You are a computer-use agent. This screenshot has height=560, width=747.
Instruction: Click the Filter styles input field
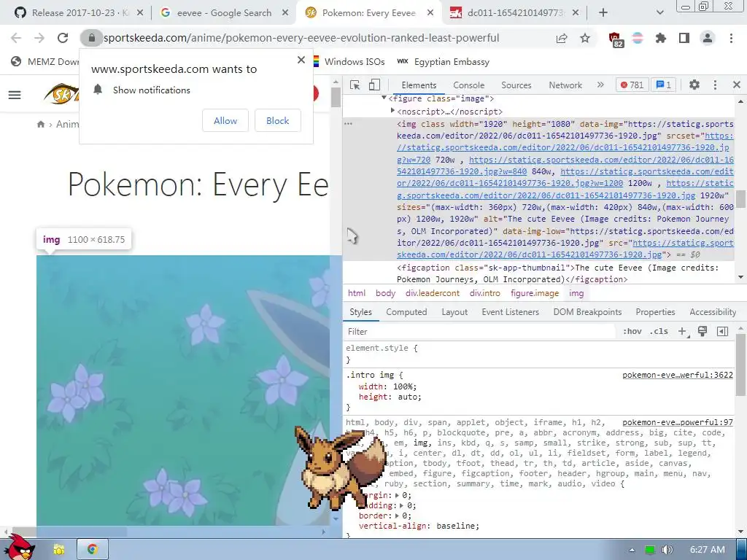[x=479, y=332]
